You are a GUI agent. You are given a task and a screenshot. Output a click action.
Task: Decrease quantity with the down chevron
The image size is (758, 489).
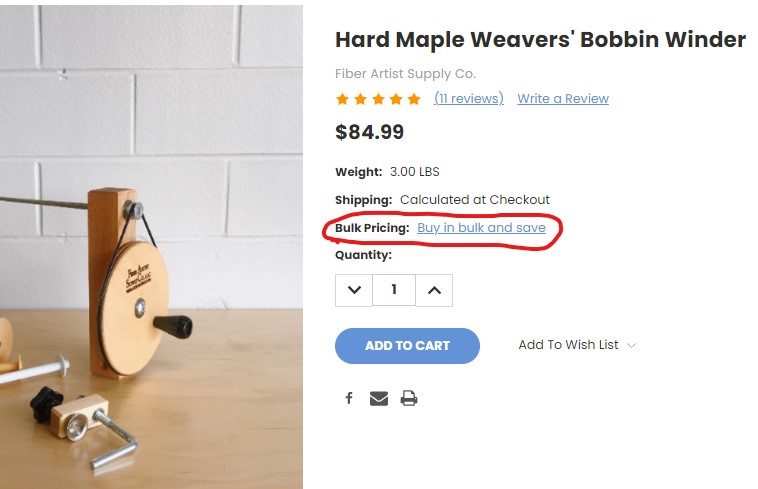coord(354,290)
